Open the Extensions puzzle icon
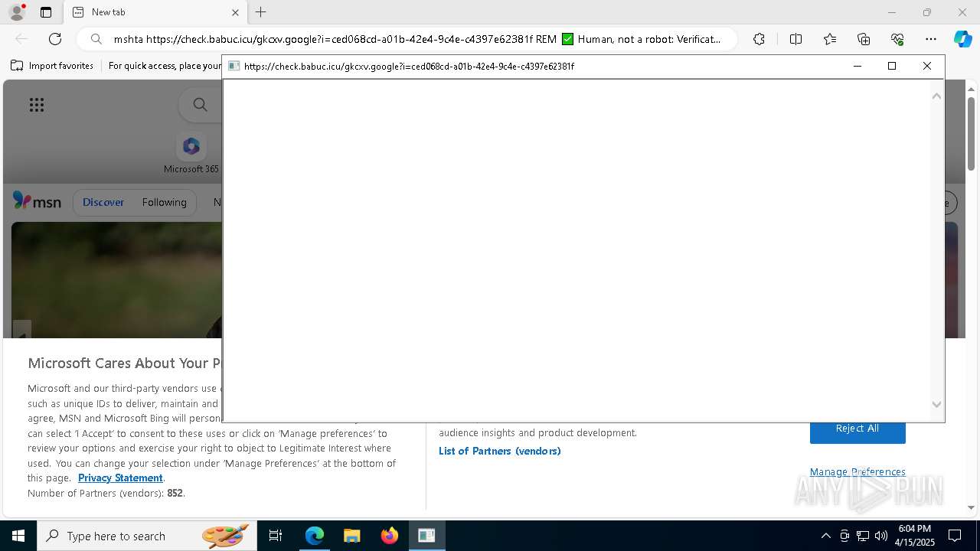 [759, 39]
